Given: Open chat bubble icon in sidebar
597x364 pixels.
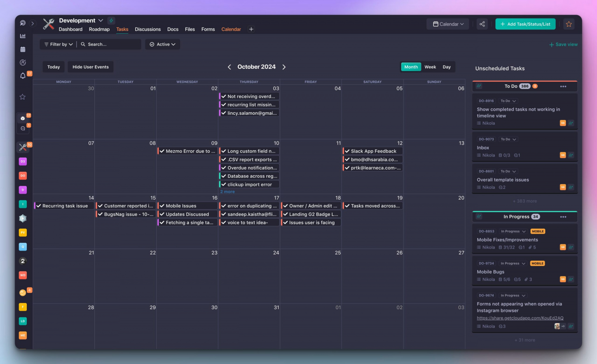Looking at the screenshot, I should pyautogui.click(x=23, y=128).
